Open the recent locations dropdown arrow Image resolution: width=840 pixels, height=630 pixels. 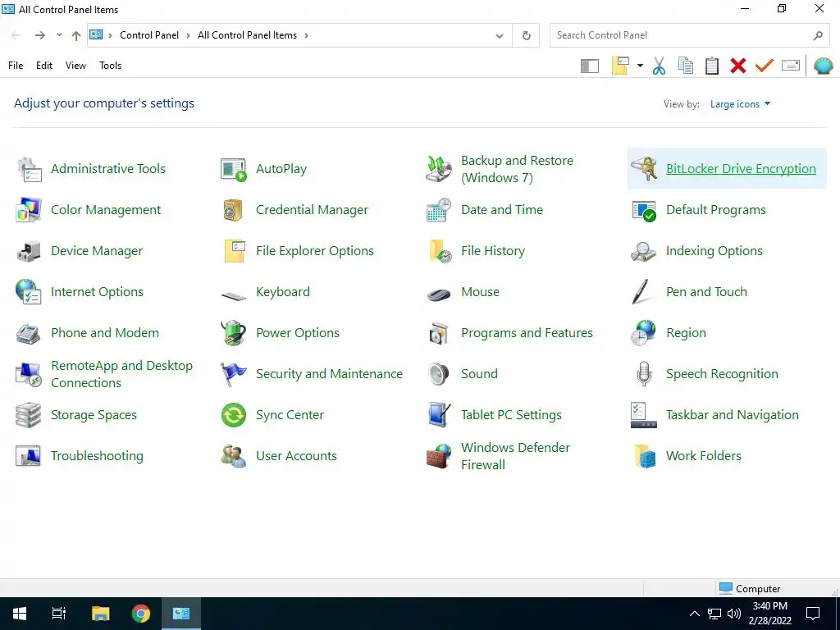[59, 35]
